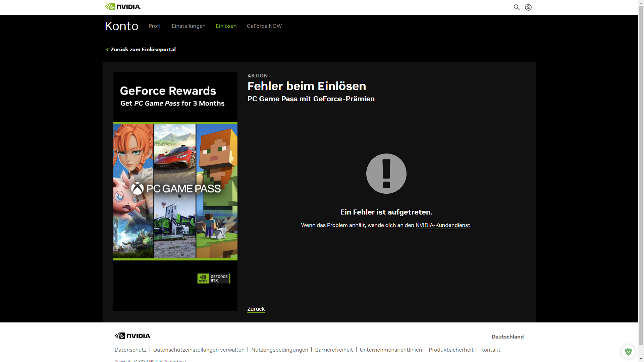Click the NVIDIA logo in the header

click(x=123, y=6)
